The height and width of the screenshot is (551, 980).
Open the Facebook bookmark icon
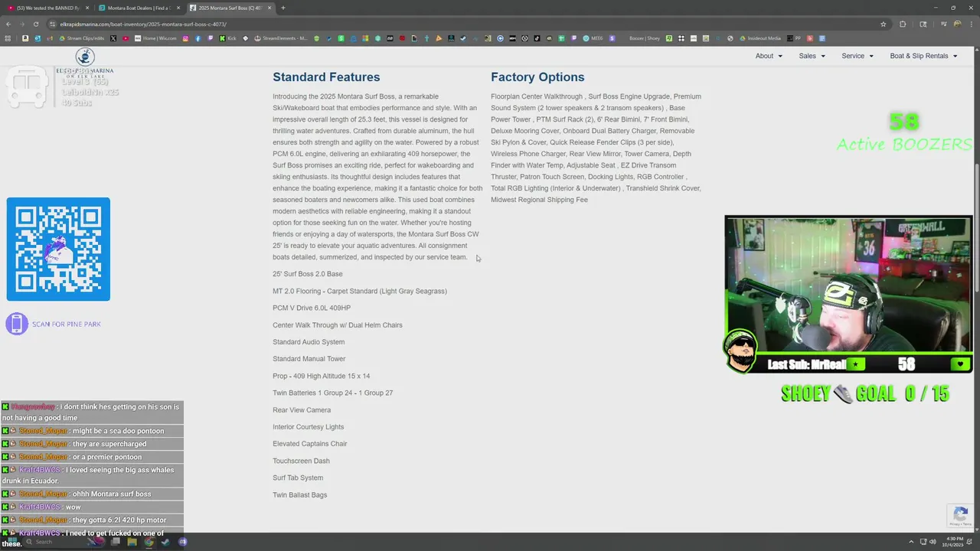tap(198, 38)
